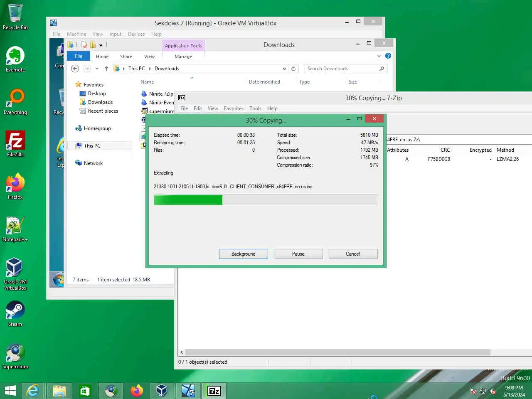Launch FileZilla from the desktop

coord(15,144)
